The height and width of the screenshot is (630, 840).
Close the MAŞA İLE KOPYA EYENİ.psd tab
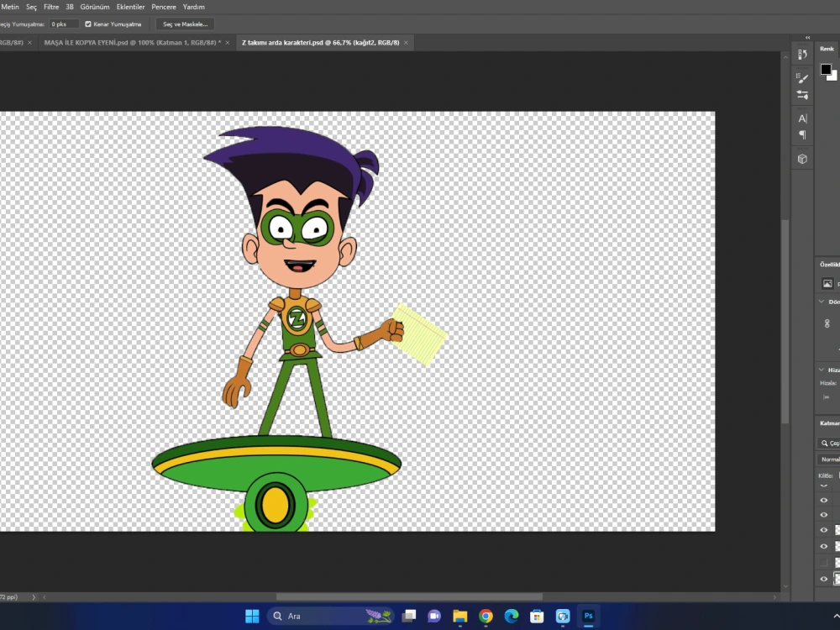[x=227, y=42]
